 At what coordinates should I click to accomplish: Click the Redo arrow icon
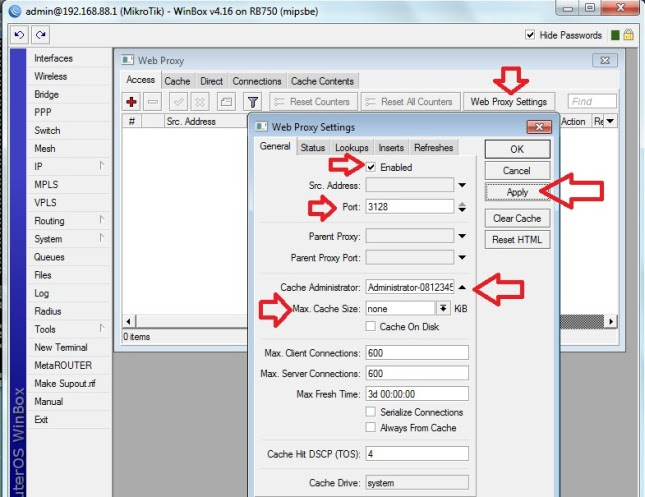[x=40, y=35]
